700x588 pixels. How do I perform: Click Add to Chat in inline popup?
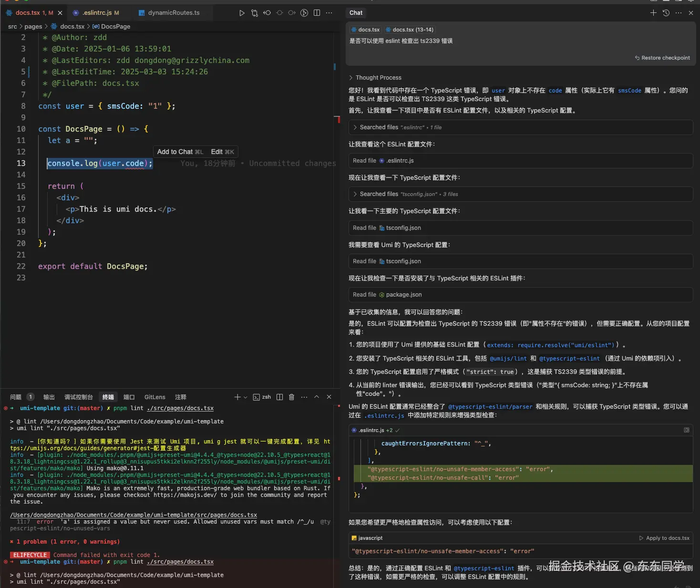(x=180, y=152)
